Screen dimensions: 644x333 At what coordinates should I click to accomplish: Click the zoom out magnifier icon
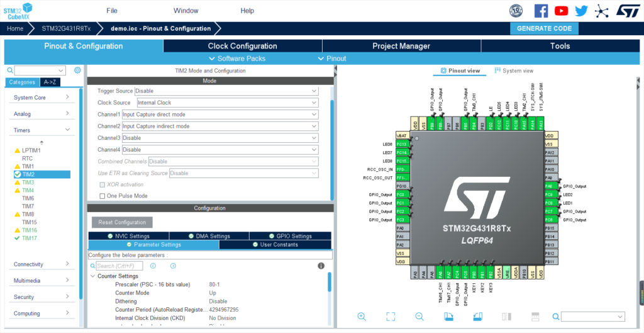(x=419, y=317)
